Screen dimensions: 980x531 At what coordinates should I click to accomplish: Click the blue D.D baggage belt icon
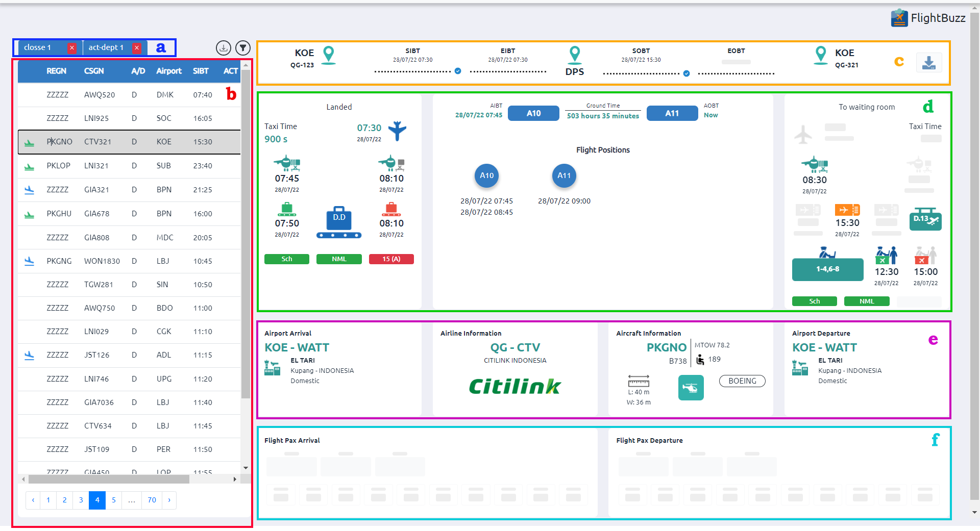[339, 222]
